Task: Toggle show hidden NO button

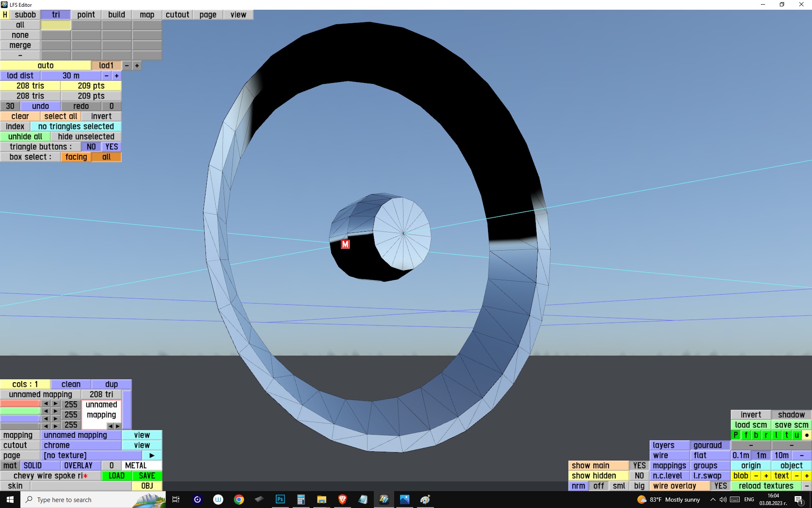Action: coord(639,476)
